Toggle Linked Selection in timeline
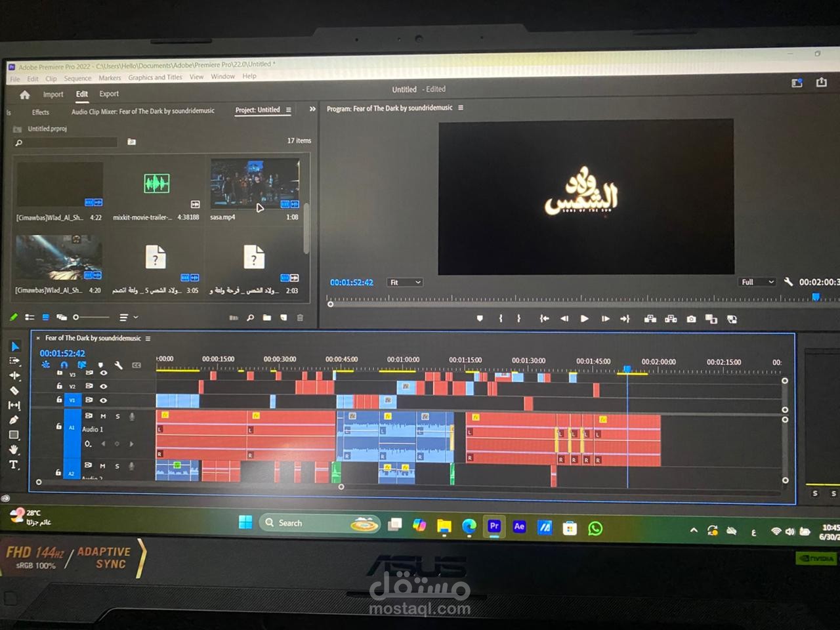 coord(82,366)
